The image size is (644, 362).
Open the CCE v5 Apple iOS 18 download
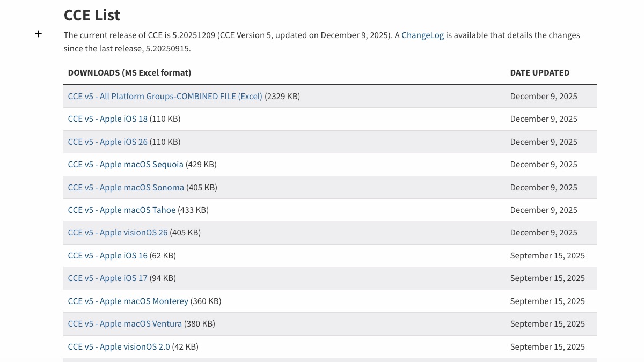[x=107, y=119]
